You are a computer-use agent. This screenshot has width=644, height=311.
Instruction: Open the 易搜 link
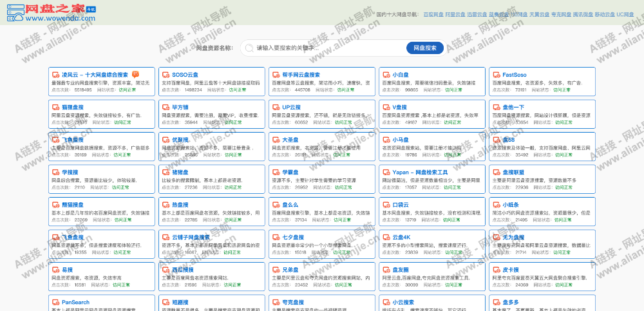pos(68,270)
